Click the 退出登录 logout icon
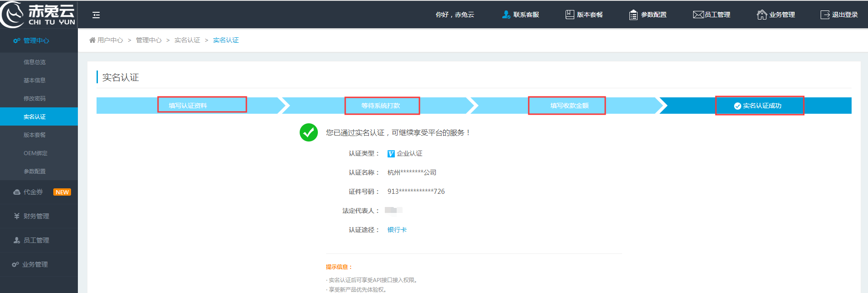 pos(825,15)
